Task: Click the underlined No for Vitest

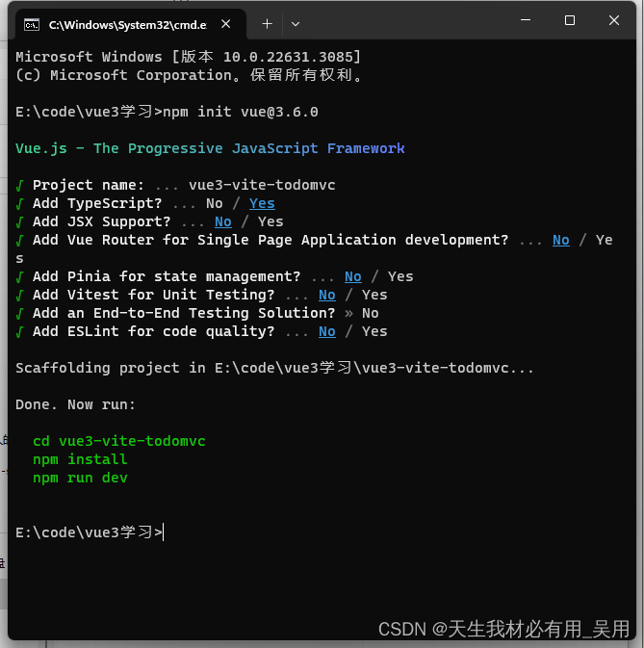Action: click(327, 295)
